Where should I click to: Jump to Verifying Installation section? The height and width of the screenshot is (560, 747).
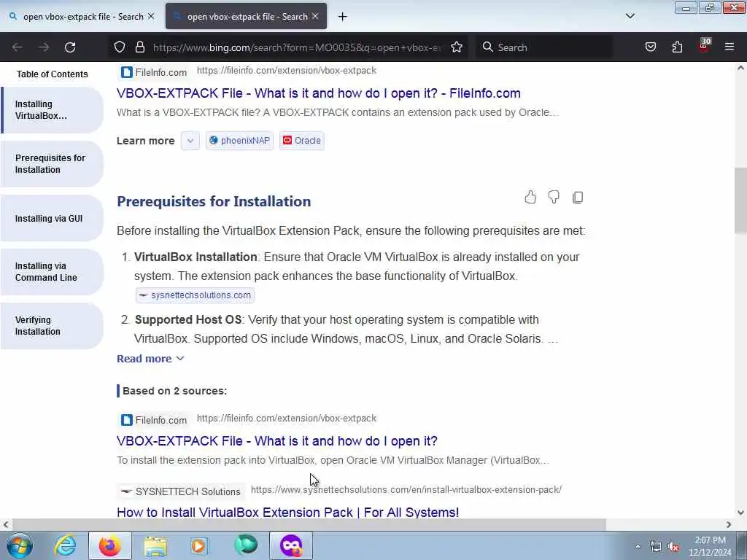point(53,326)
